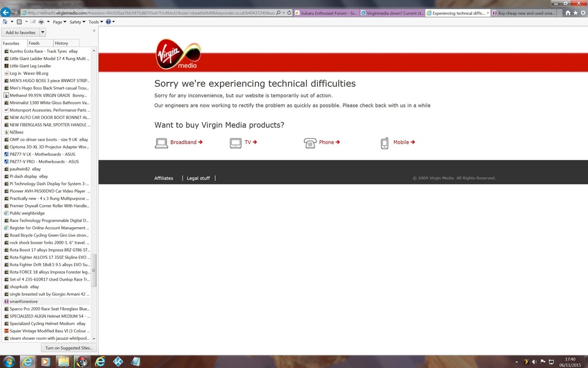Select the History tab in favorites pane
588x368 pixels.
tap(65, 43)
